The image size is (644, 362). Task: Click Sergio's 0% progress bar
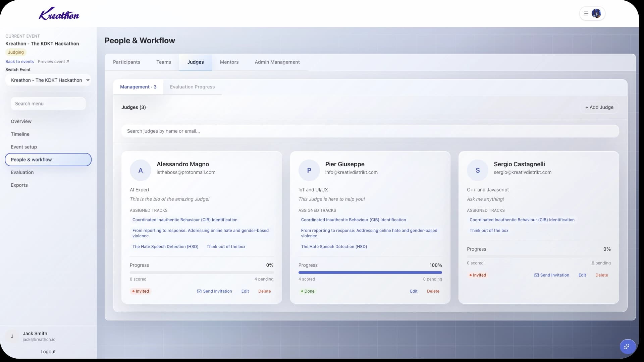(x=539, y=256)
